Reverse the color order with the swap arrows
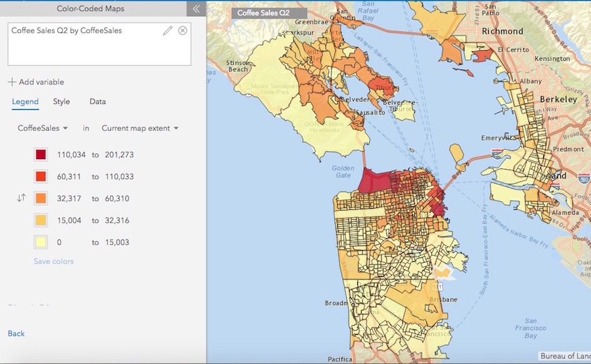Image resolution: width=591 pixels, height=364 pixels. tap(21, 198)
